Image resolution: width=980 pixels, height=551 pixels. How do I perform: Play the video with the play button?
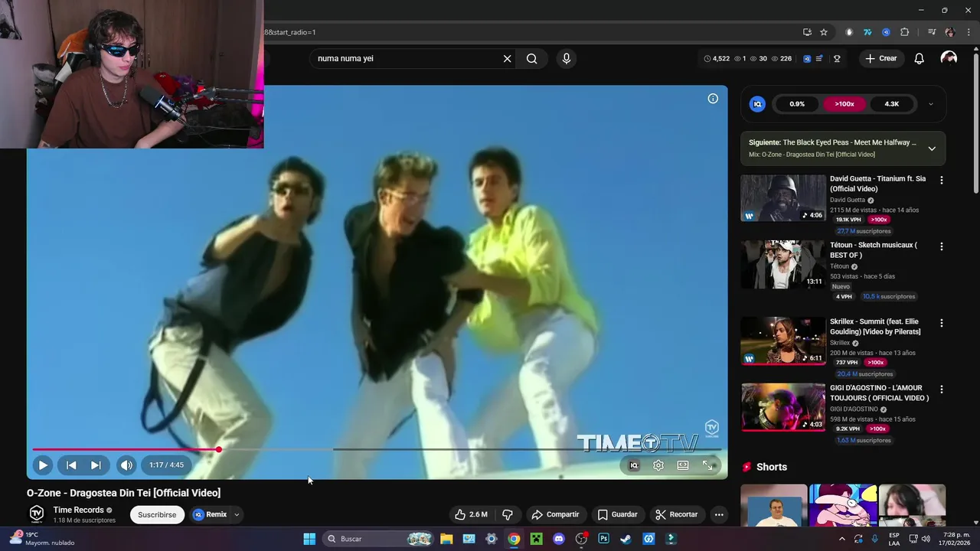[x=43, y=465]
